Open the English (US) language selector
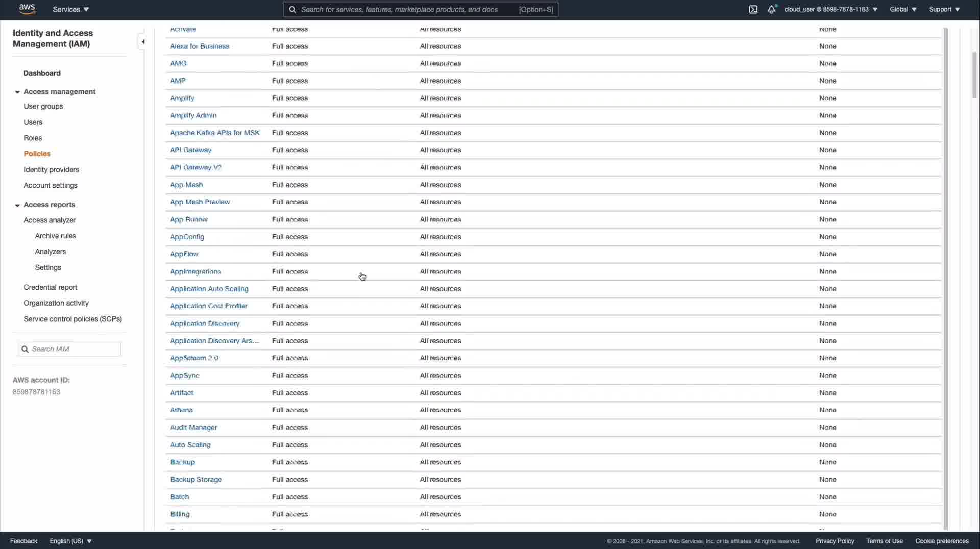Image resolution: width=980 pixels, height=549 pixels. (x=70, y=541)
